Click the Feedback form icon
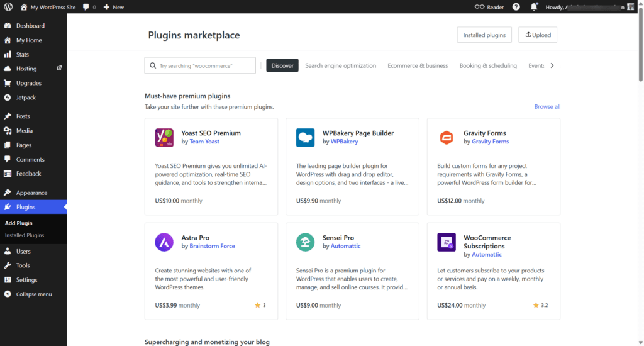The height and width of the screenshot is (346, 644). (x=8, y=174)
